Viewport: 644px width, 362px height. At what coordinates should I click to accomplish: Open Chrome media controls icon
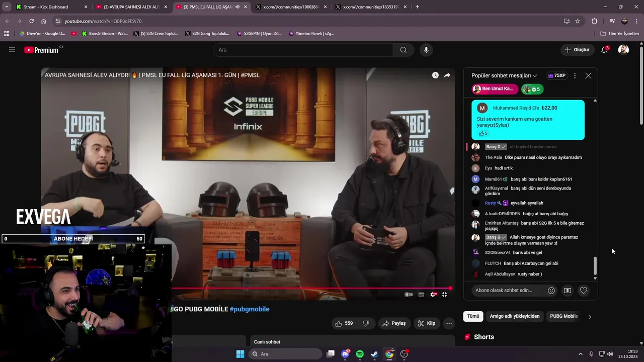pos(612,21)
